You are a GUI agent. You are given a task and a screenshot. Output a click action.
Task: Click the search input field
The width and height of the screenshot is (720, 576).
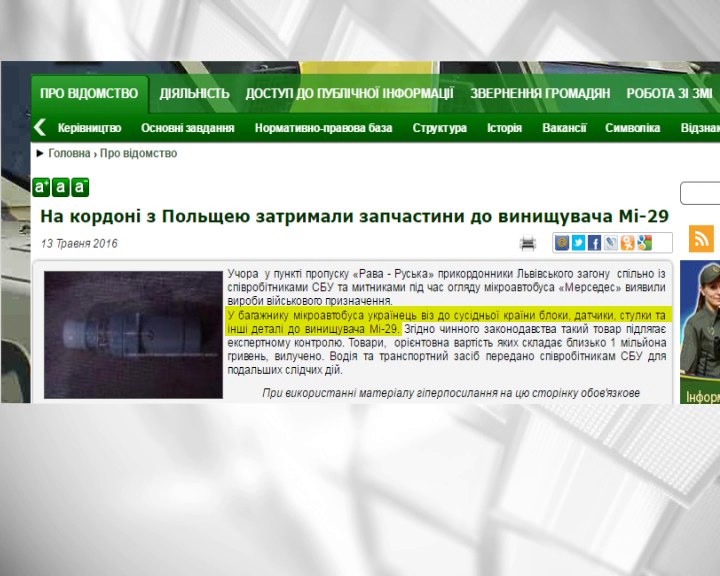click(x=702, y=194)
